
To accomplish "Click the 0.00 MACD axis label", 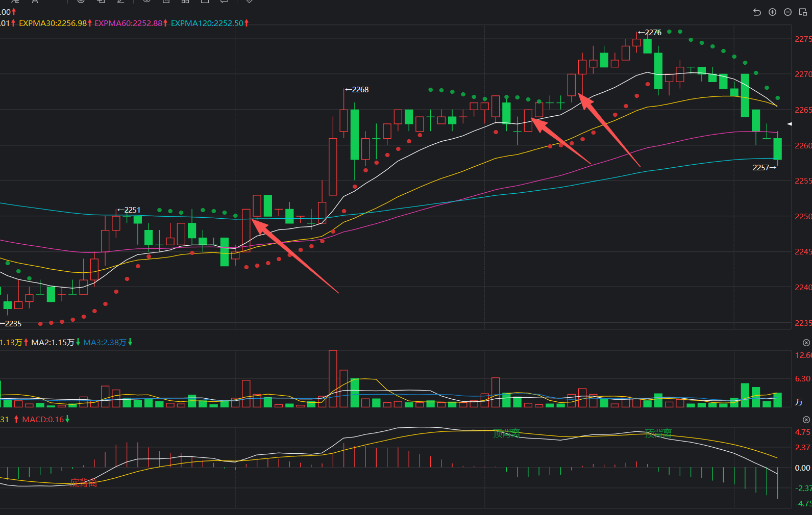I will pyautogui.click(x=803, y=468).
